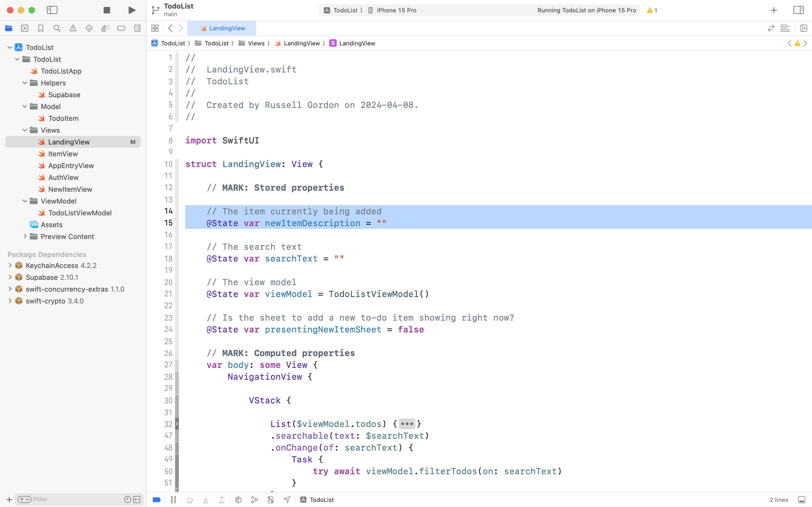
Task: Pause execution using the debug pause control
Action: (x=174, y=499)
